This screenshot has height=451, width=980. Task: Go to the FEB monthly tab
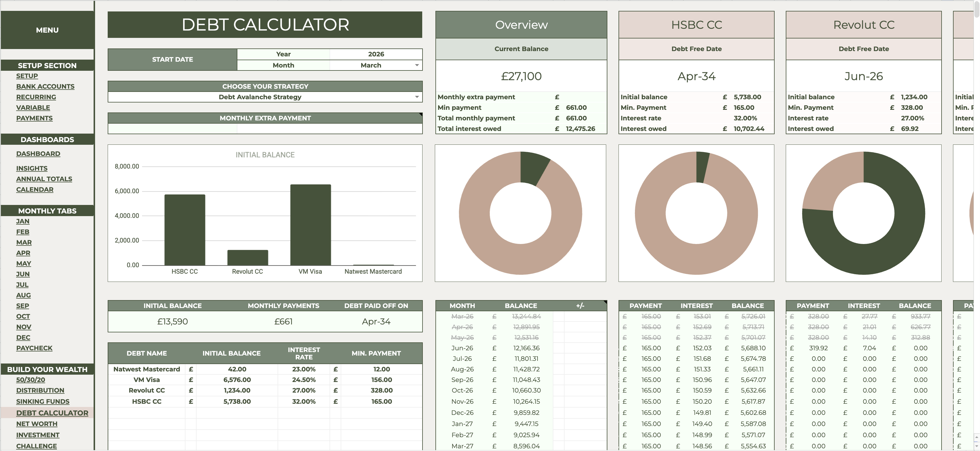[x=22, y=232]
